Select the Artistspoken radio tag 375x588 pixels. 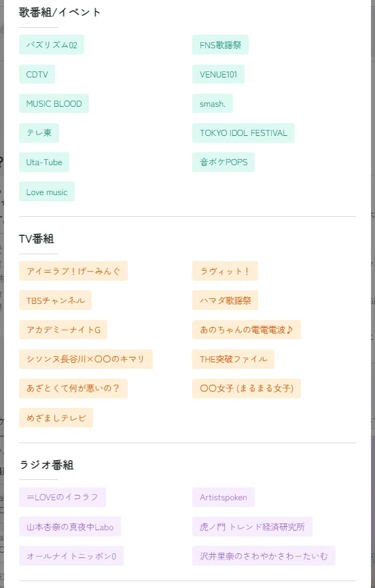(224, 497)
